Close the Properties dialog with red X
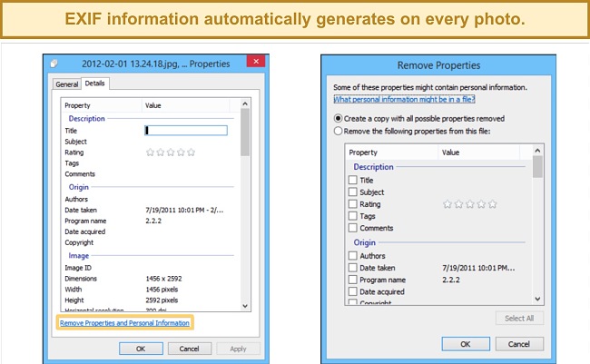The width and height of the screenshot is (590, 364). tap(256, 62)
